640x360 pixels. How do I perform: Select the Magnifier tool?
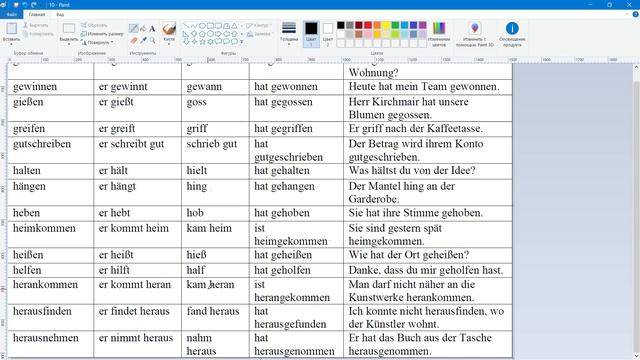click(152, 40)
